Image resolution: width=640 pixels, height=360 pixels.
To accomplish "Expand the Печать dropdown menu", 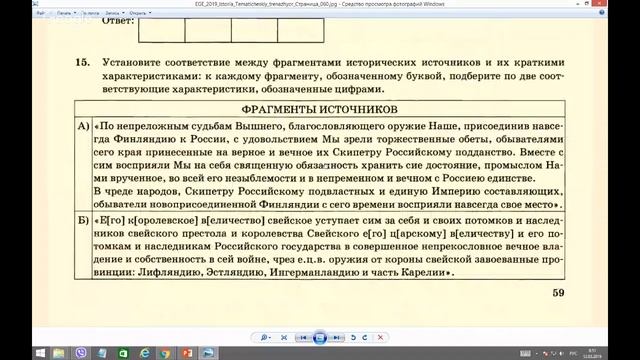I will point(66,13).
